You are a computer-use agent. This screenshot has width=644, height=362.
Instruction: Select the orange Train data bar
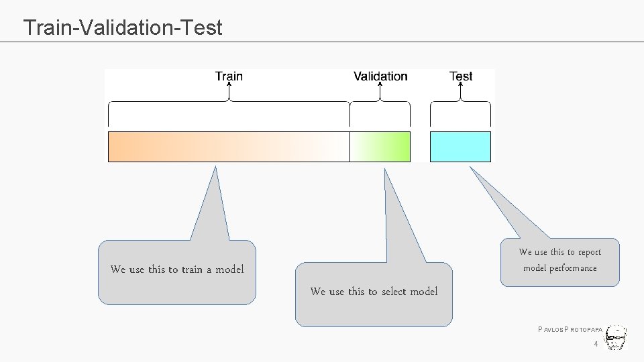click(228, 147)
